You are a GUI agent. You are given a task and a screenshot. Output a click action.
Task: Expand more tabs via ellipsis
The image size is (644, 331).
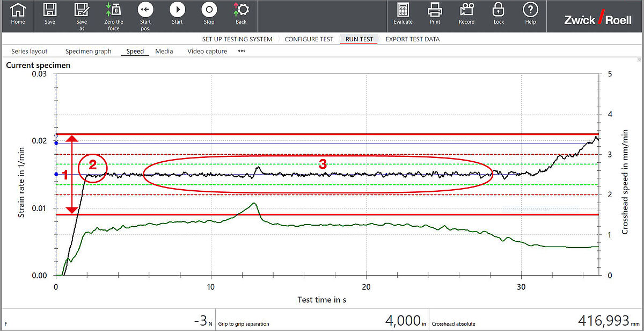point(241,52)
